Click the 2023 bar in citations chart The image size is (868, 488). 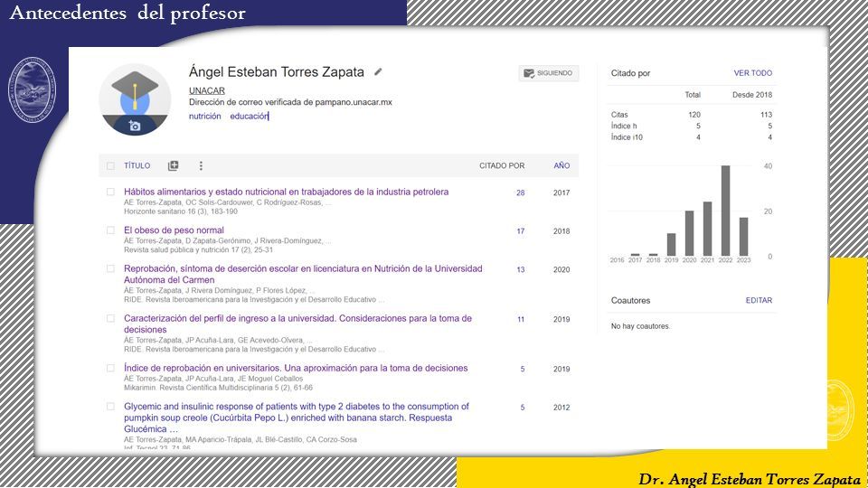(743, 236)
